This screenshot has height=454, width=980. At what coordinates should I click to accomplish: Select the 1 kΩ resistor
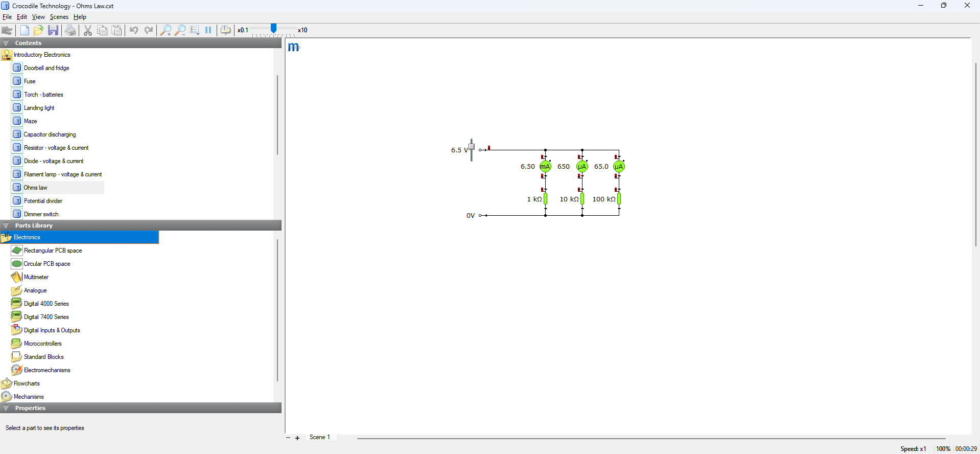click(x=545, y=199)
